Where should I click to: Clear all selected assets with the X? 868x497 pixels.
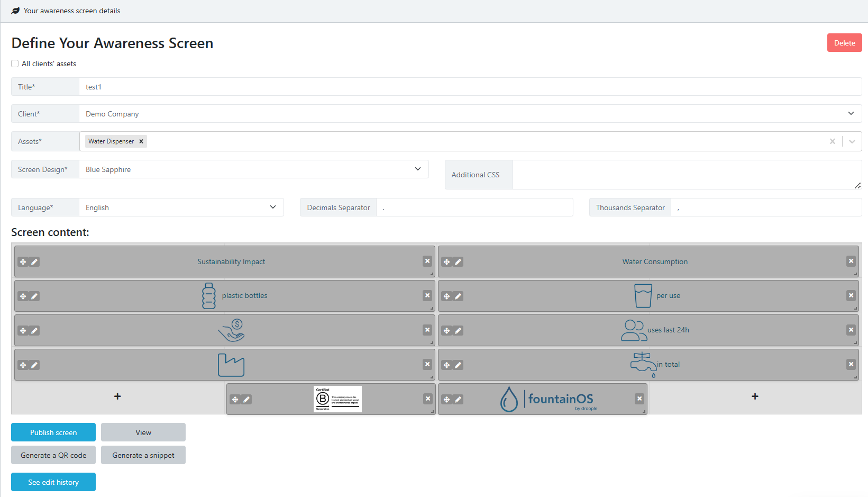(833, 141)
